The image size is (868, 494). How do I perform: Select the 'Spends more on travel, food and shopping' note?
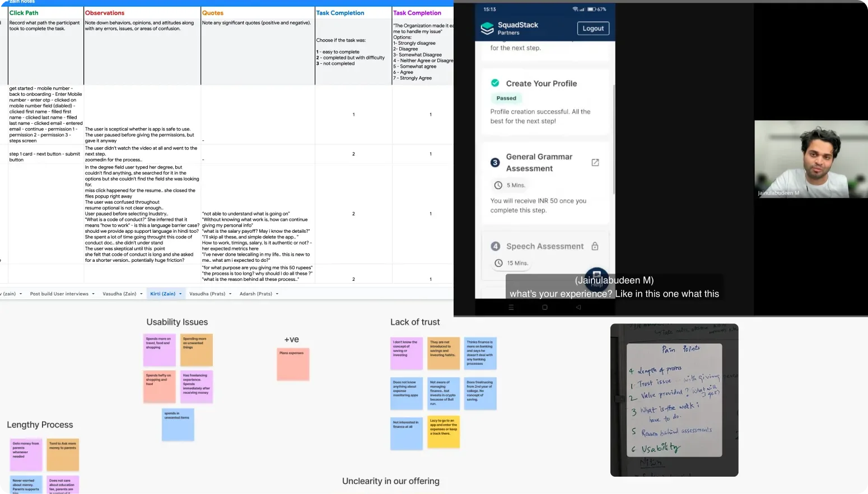(x=160, y=351)
